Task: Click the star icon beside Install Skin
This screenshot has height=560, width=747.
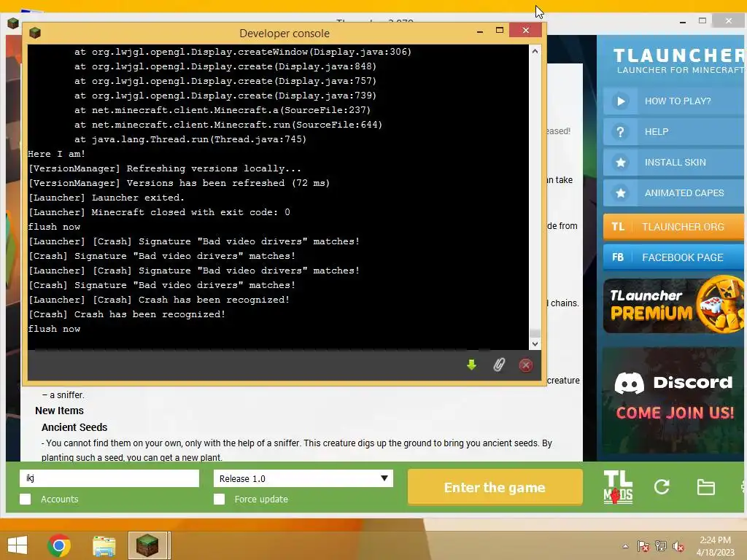Action: [x=620, y=163]
